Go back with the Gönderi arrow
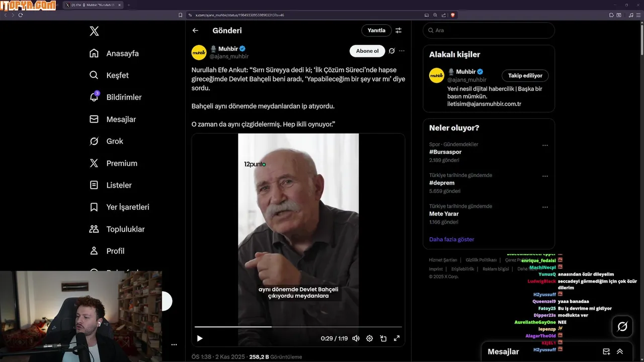Screen dimensions: 644x362 point(195,31)
